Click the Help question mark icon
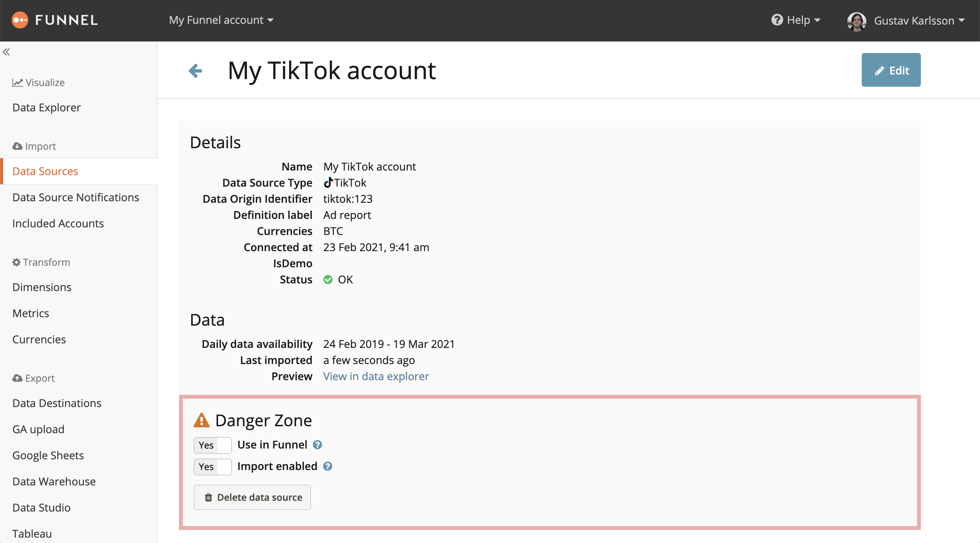980x543 pixels. point(777,20)
